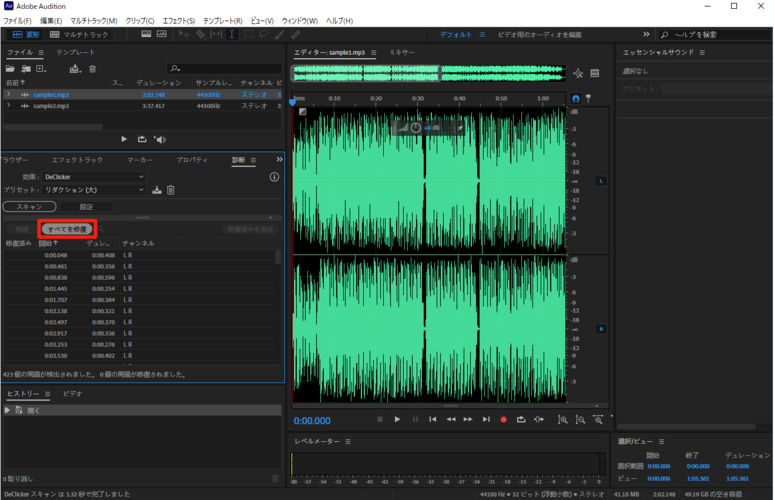This screenshot has height=500, width=774.
Task: Click the trash icon in Files panel
Action: point(93,69)
